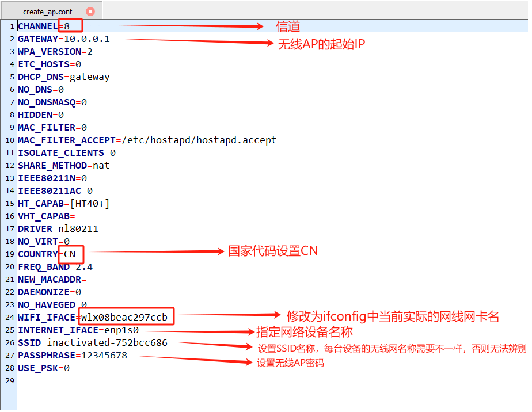532x412 pixels.
Task: Click the wlx08beac297ccb interface value
Action: click(124, 318)
